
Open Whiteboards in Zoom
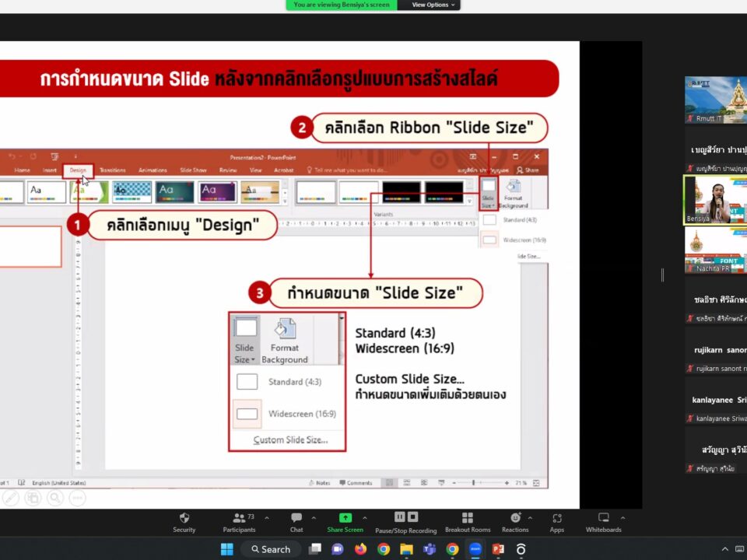coord(603,523)
